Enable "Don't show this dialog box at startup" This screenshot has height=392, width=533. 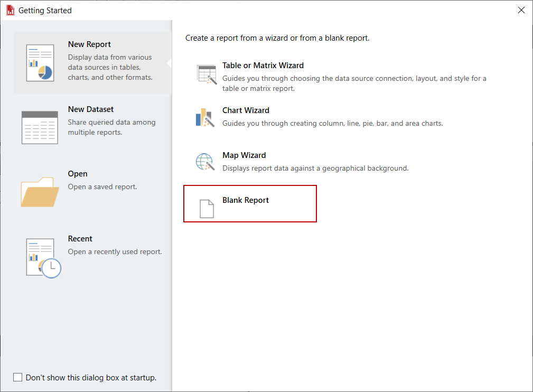[x=18, y=377]
